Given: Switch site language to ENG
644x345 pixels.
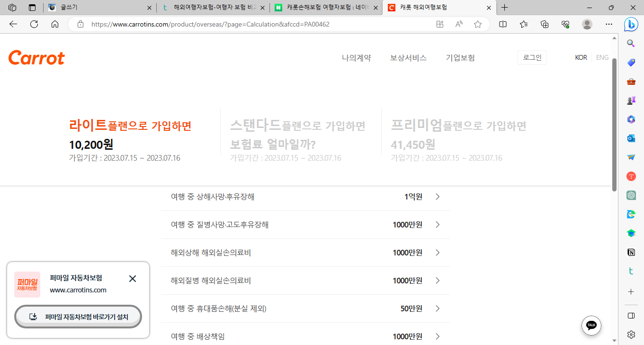Looking at the screenshot, I should (602, 57).
